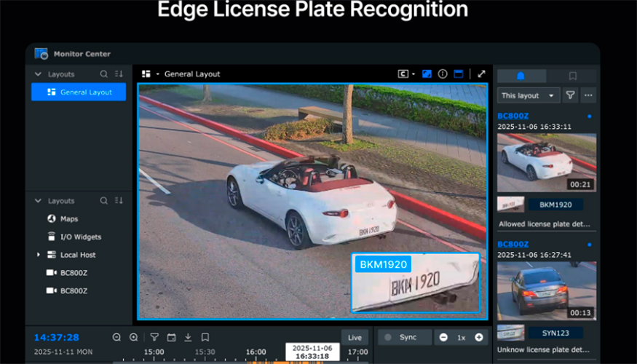637x364 pixels.
Task: Open the timeline filter funnel icon
Action: (x=154, y=337)
